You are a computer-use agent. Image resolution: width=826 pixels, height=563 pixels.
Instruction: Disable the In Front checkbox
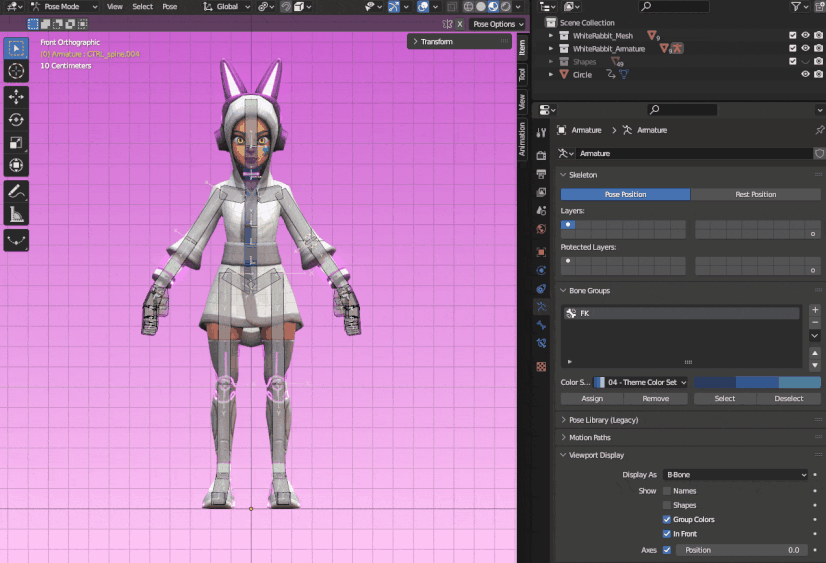pos(667,534)
